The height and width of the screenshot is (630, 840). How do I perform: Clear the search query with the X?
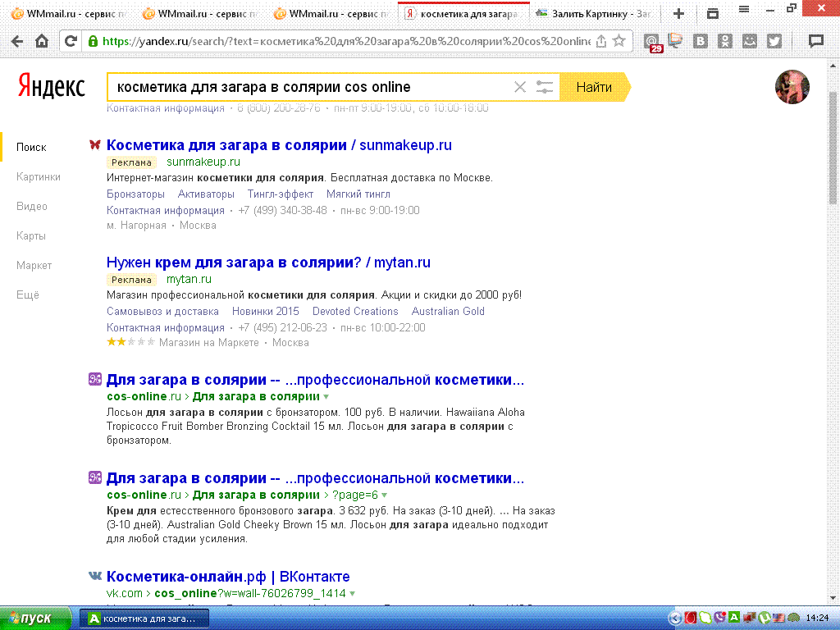point(519,87)
